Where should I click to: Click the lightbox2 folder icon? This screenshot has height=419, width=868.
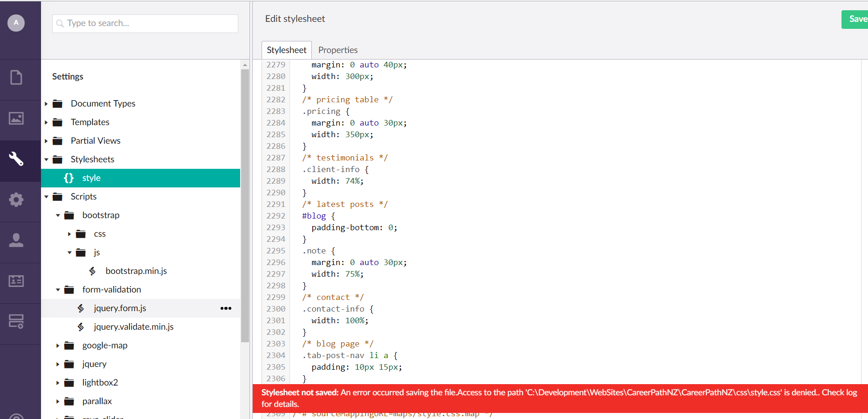(x=69, y=383)
